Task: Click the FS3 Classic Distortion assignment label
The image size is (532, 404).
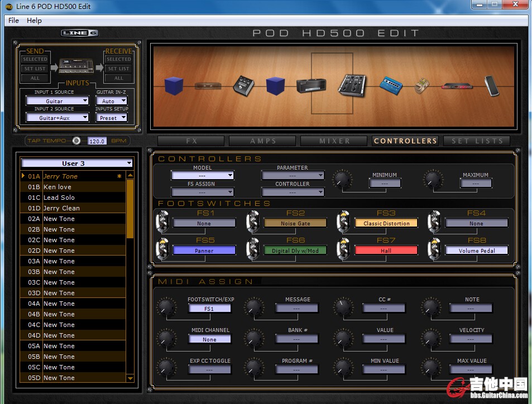Action: pyautogui.click(x=386, y=223)
